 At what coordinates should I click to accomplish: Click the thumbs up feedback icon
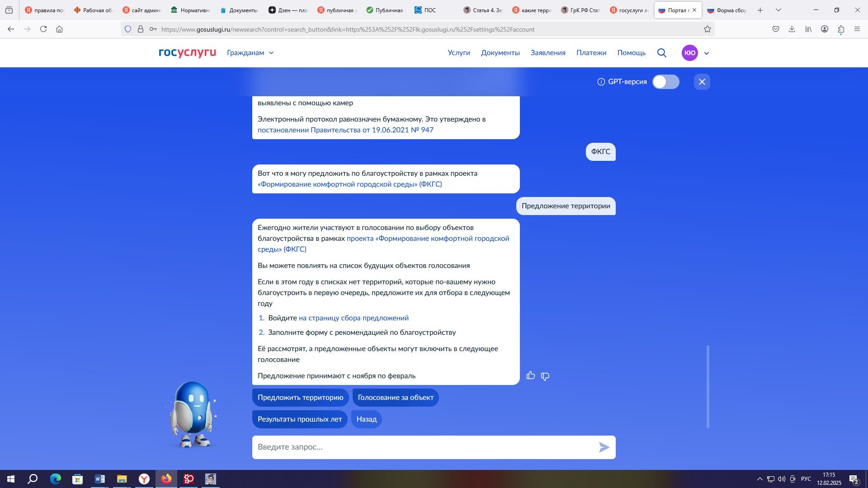(x=531, y=375)
